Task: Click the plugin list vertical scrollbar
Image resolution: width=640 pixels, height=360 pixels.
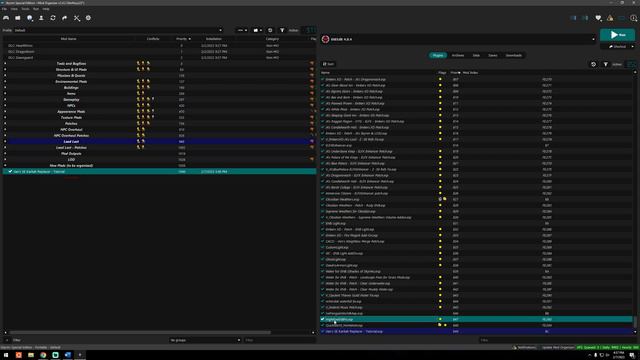Action: 635,322
